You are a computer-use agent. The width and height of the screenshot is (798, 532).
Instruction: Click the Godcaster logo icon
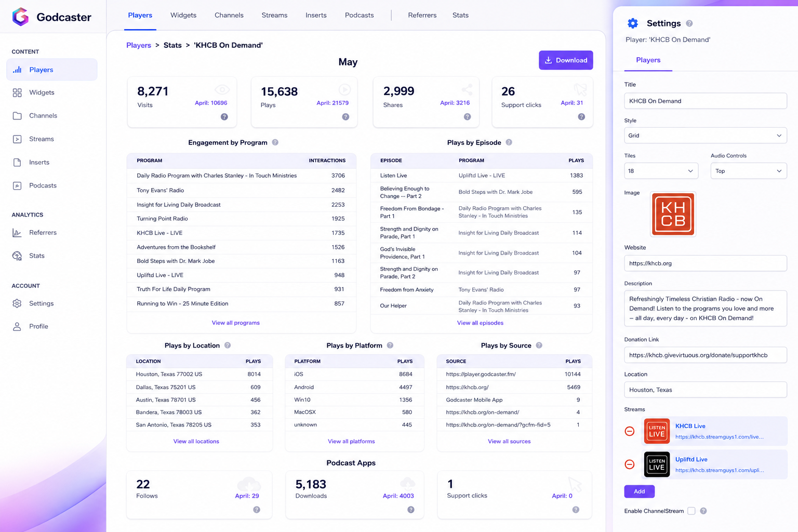(20, 17)
